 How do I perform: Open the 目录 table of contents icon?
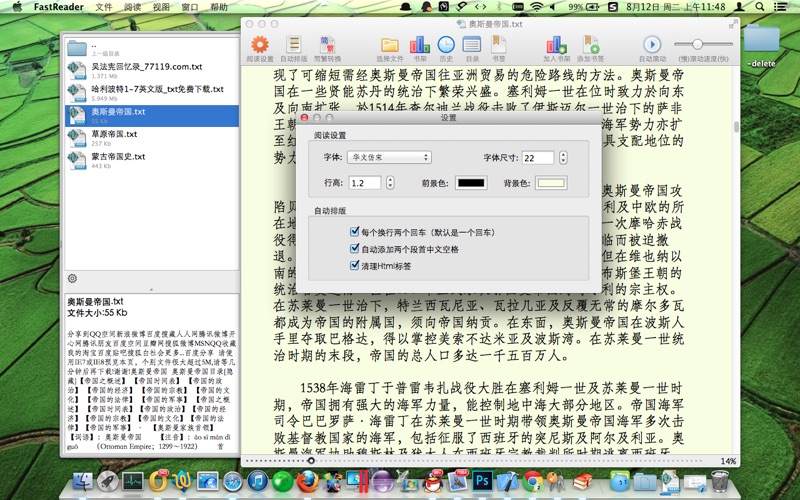pos(472,45)
